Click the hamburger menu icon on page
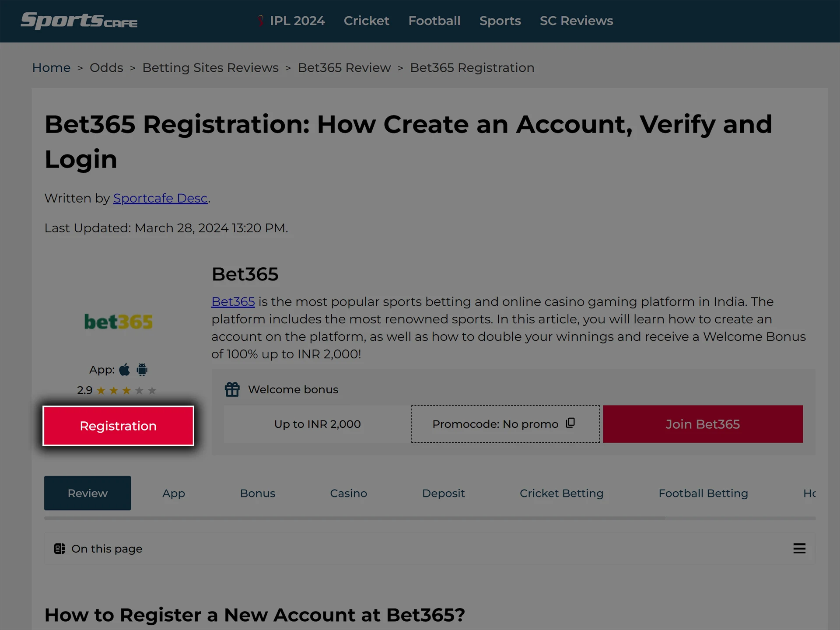 point(799,548)
